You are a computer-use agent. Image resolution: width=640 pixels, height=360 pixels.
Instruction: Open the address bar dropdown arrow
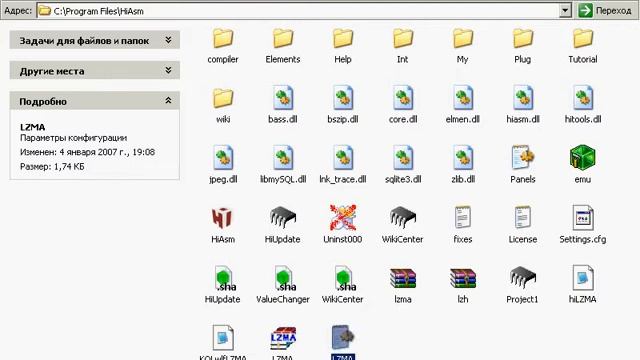point(565,11)
